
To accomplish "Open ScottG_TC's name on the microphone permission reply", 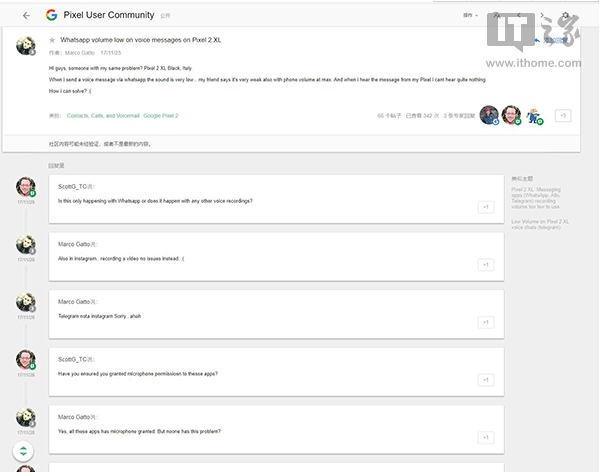I will (72, 359).
